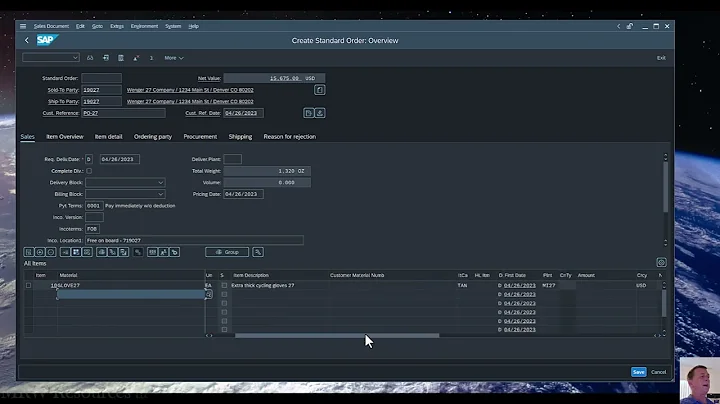720x404 pixels.
Task: Click the SAP back arrow
Action: (x=27, y=40)
